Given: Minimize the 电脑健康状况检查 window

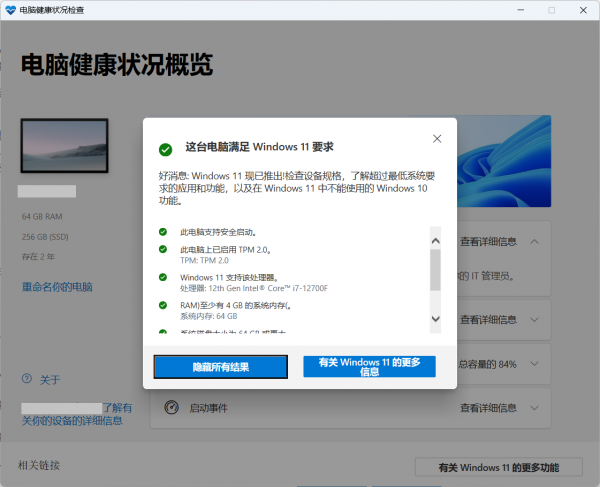Looking at the screenshot, I should tap(521, 10).
